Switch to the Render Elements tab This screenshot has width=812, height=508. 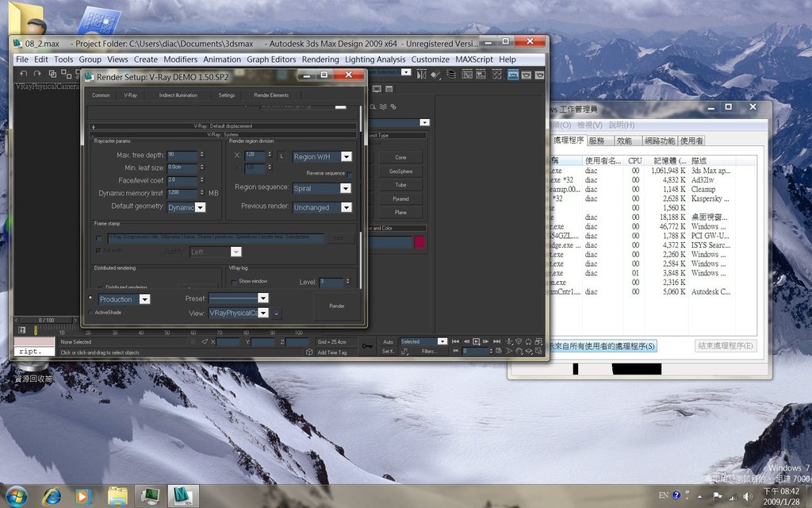click(271, 95)
